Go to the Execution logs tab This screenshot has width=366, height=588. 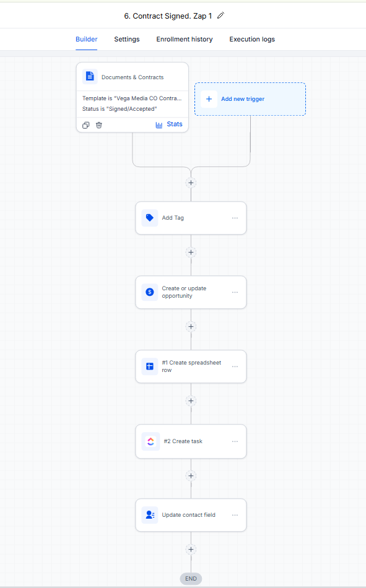pyautogui.click(x=252, y=39)
